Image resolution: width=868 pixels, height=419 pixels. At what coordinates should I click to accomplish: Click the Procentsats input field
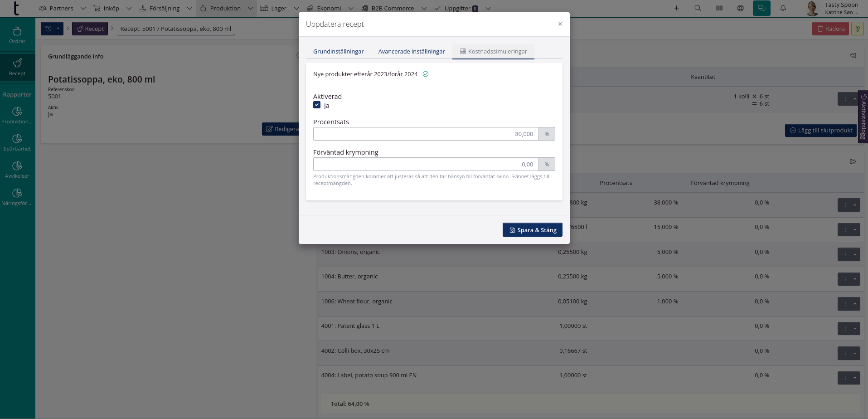click(x=426, y=134)
